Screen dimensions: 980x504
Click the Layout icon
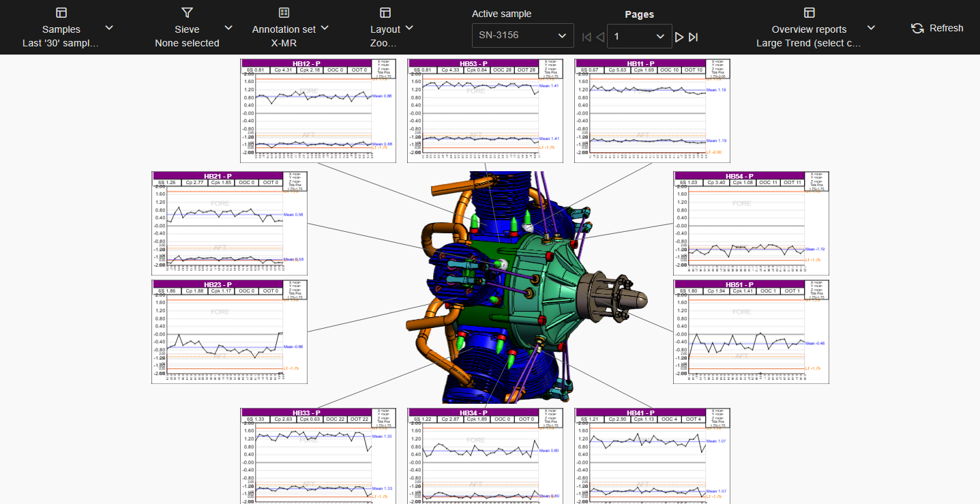click(385, 13)
